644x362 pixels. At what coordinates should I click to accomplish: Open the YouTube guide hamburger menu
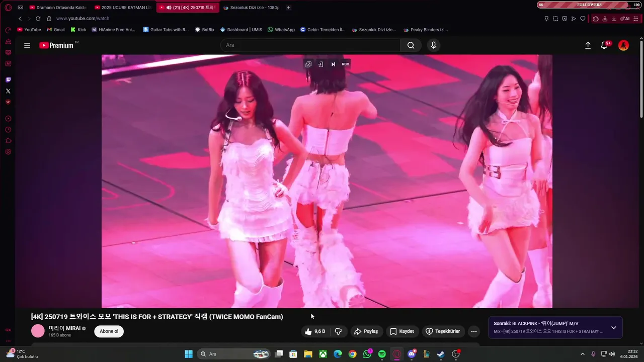(27, 45)
